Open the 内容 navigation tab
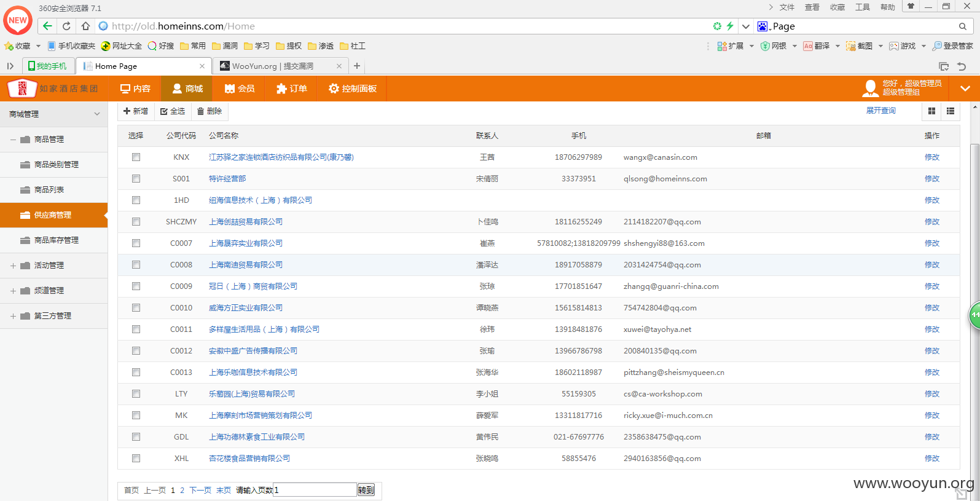The height and width of the screenshot is (501, 980). pyautogui.click(x=135, y=89)
